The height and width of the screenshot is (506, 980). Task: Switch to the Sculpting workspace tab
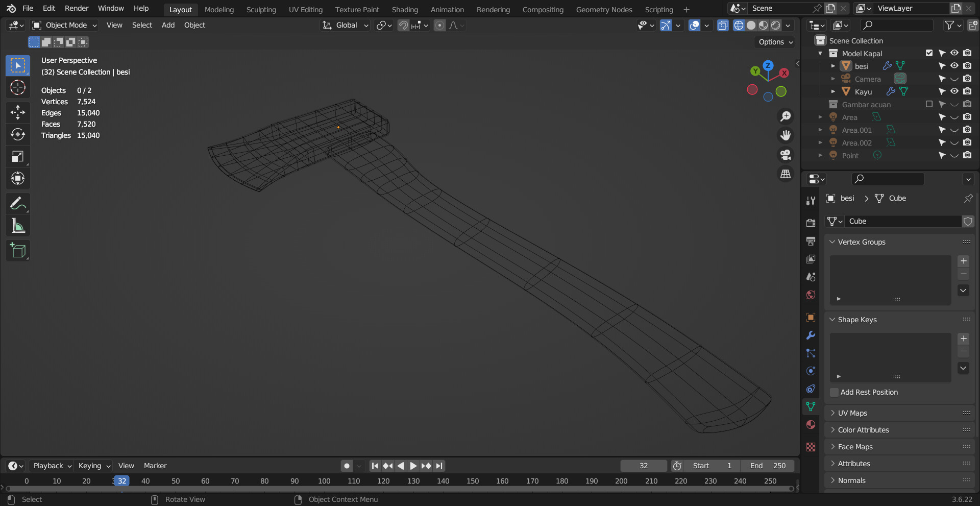pos(261,9)
